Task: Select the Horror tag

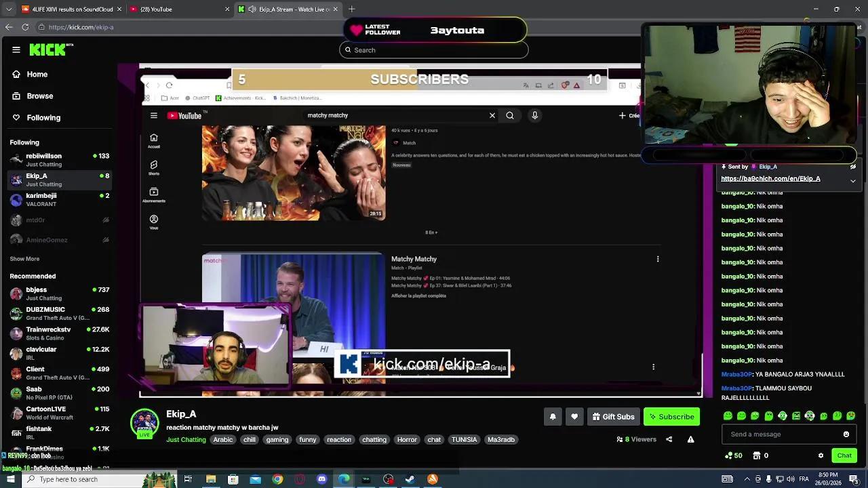Action: [407, 440]
